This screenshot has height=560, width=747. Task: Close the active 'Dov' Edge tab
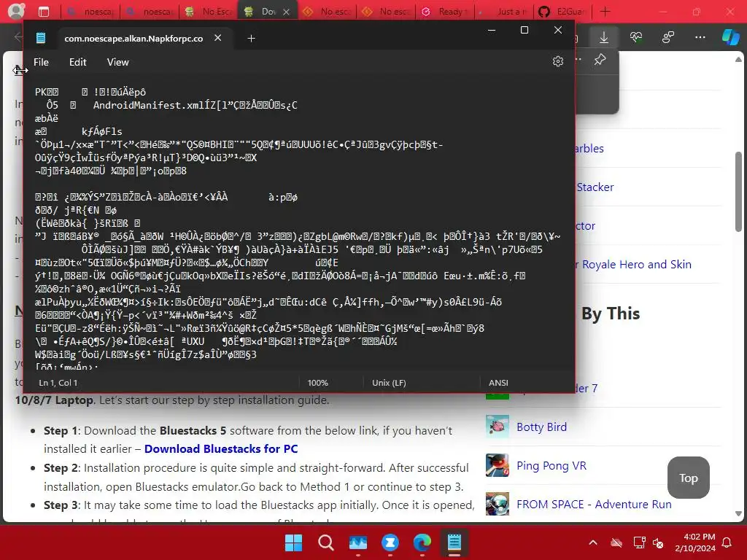(286, 12)
